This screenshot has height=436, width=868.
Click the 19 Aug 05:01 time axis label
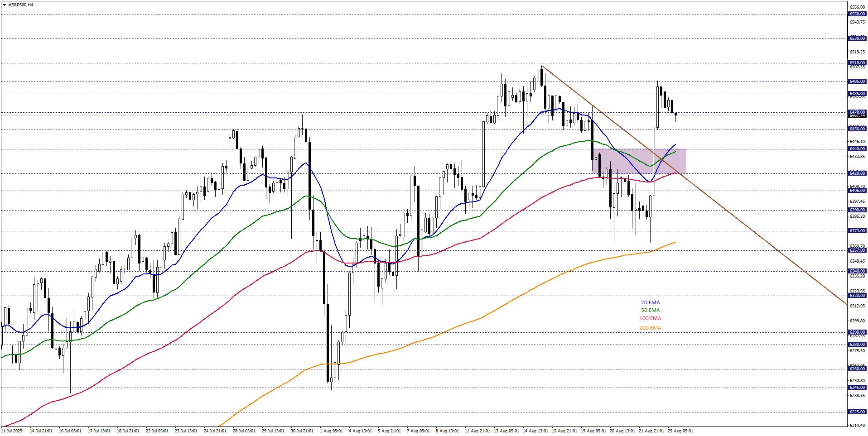593,431
